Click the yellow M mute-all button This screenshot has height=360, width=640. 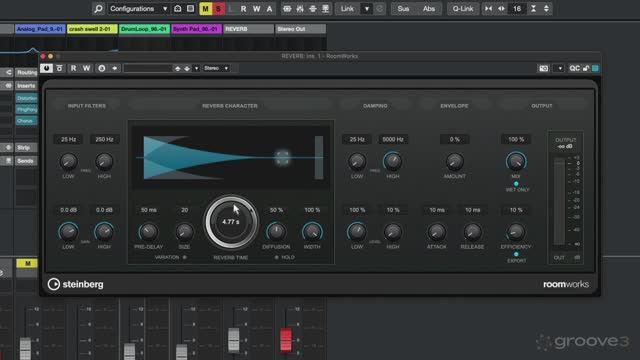click(205, 9)
